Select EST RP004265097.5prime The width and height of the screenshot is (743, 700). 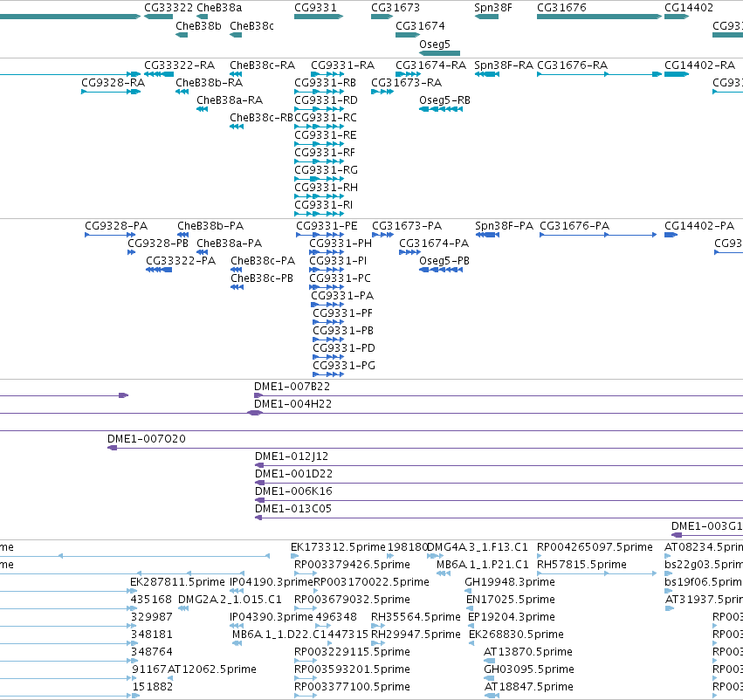pos(595,547)
